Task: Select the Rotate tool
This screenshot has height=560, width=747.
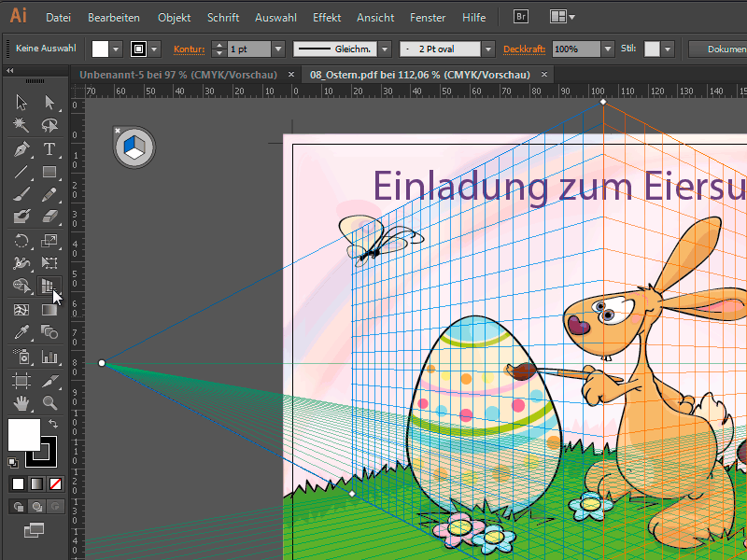Action: 21,241
